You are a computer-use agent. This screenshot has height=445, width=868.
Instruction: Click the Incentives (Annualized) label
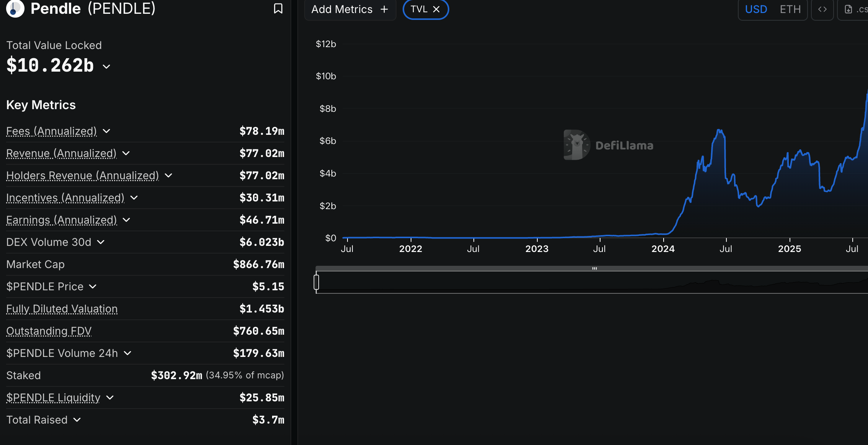pos(65,198)
